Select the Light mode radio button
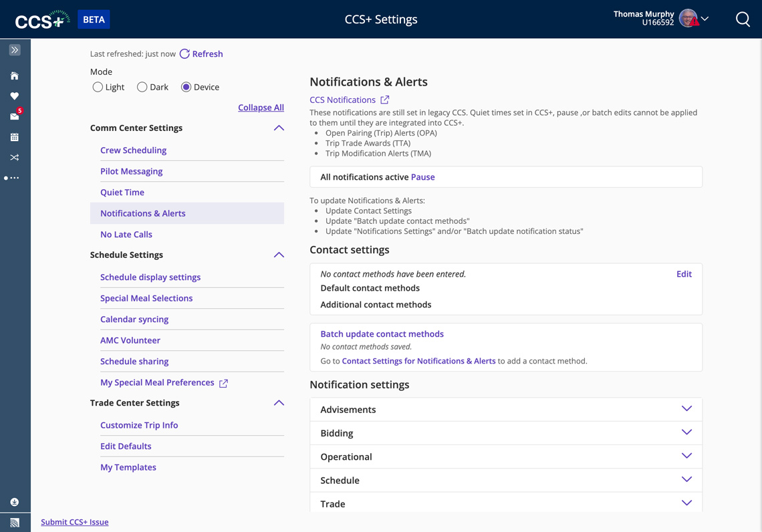762x532 pixels. tap(98, 87)
